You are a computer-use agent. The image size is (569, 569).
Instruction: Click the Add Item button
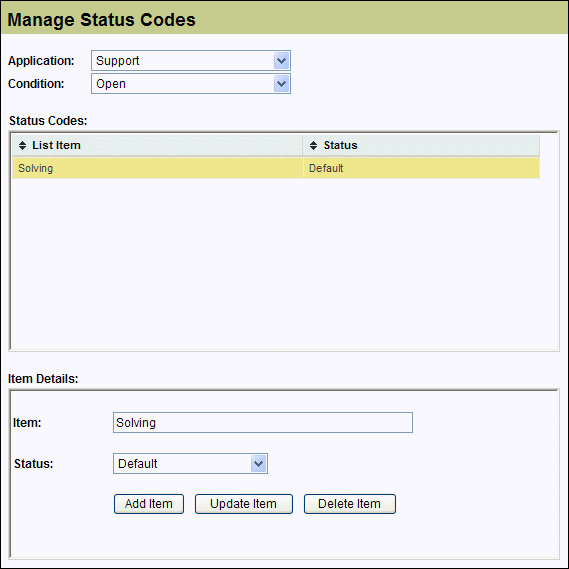click(149, 504)
